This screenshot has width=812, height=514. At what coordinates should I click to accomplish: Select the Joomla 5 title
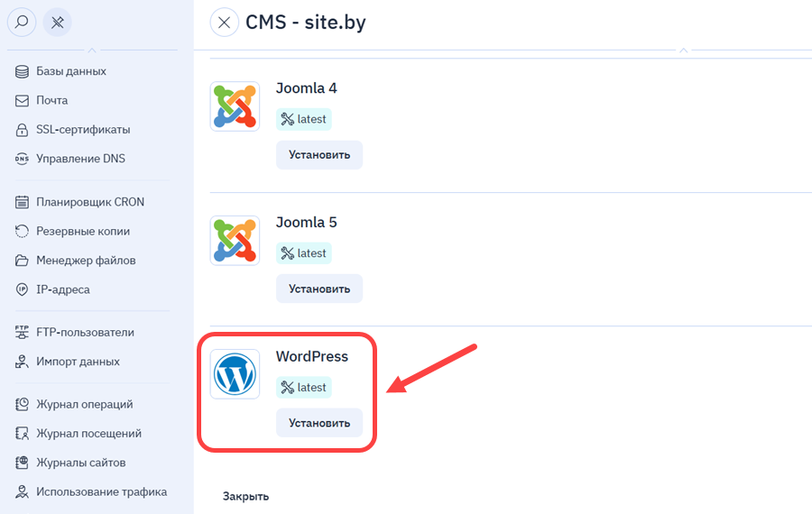pos(306,222)
